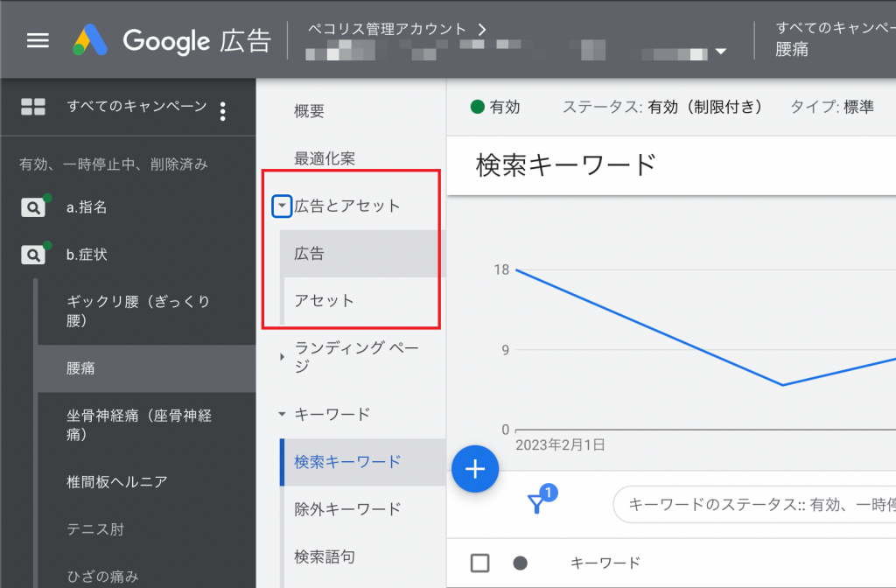896x588 pixels.
Task: Click the gray status dot column header
Action: tap(520, 563)
